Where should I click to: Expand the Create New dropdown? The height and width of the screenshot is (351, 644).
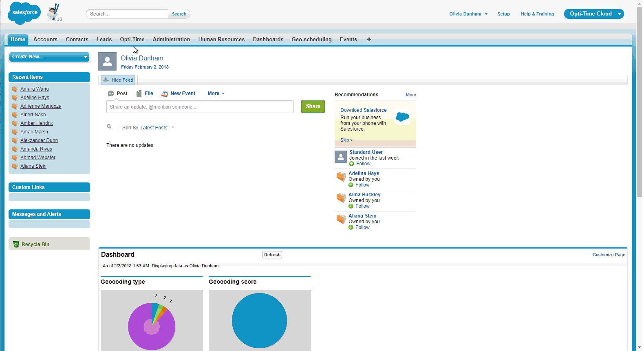pyautogui.click(x=49, y=57)
